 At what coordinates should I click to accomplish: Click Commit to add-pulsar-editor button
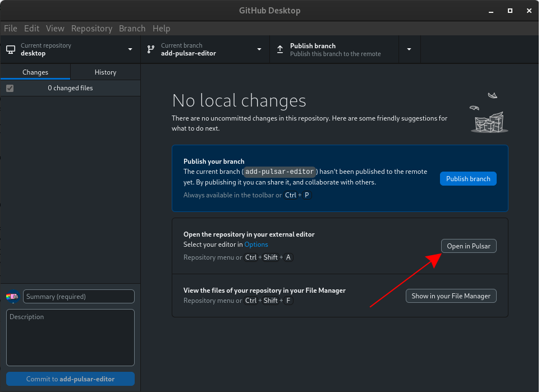[70, 379]
